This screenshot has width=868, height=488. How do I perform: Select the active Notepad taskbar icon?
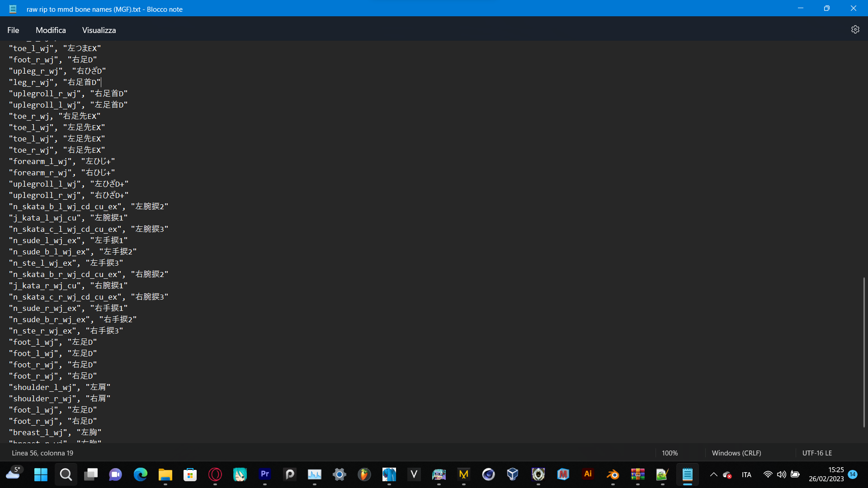tap(688, 474)
